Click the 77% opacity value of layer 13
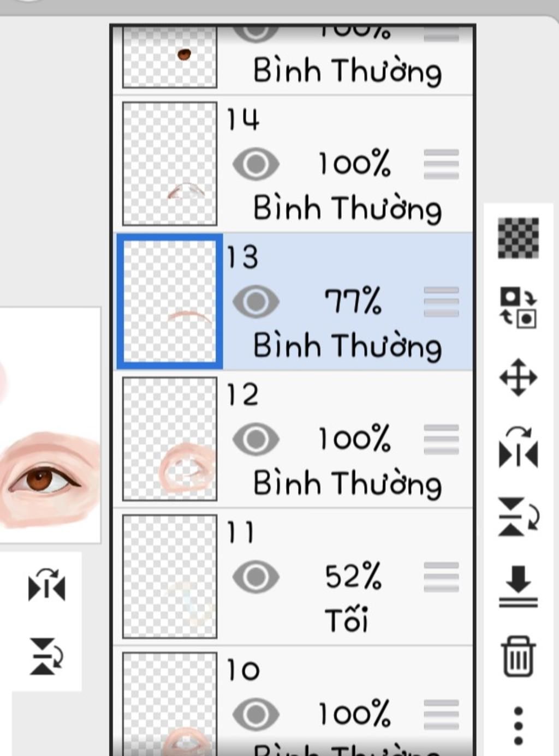Viewport: 559px width, 756px height. (x=353, y=301)
